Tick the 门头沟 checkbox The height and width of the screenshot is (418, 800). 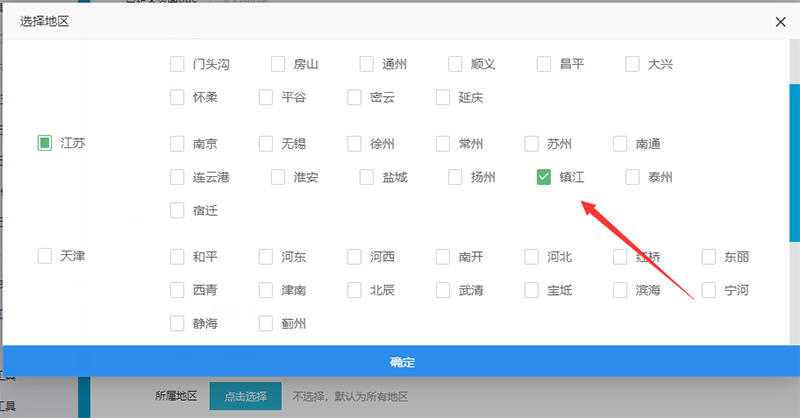click(x=177, y=64)
